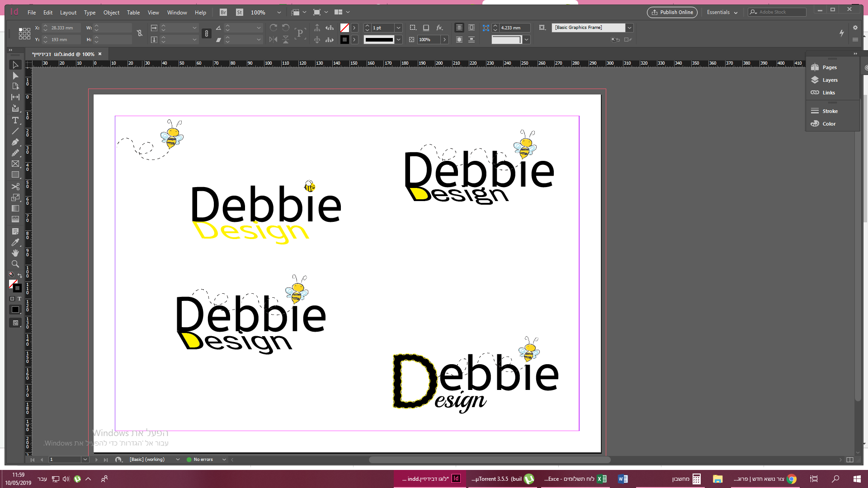This screenshot has height=488, width=868.
Task: Toggle formatting affects text button
Action: pyautogui.click(x=19, y=299)
